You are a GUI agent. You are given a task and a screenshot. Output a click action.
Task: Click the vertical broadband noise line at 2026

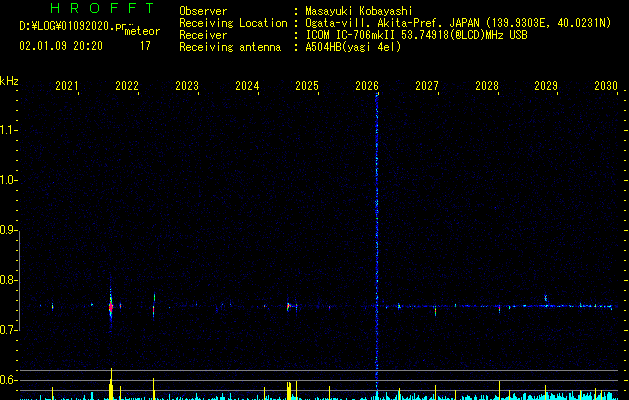pyautogui.click(x=377, y=245)
